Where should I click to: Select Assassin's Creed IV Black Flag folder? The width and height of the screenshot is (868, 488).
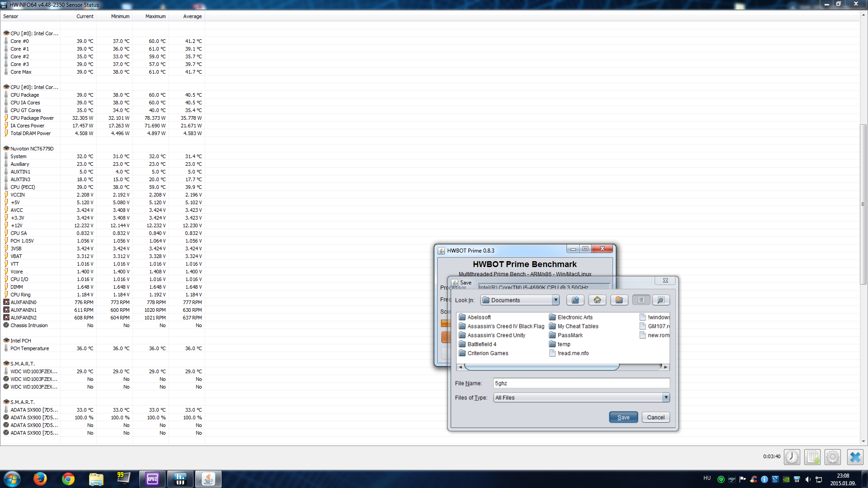click(501, 326)
